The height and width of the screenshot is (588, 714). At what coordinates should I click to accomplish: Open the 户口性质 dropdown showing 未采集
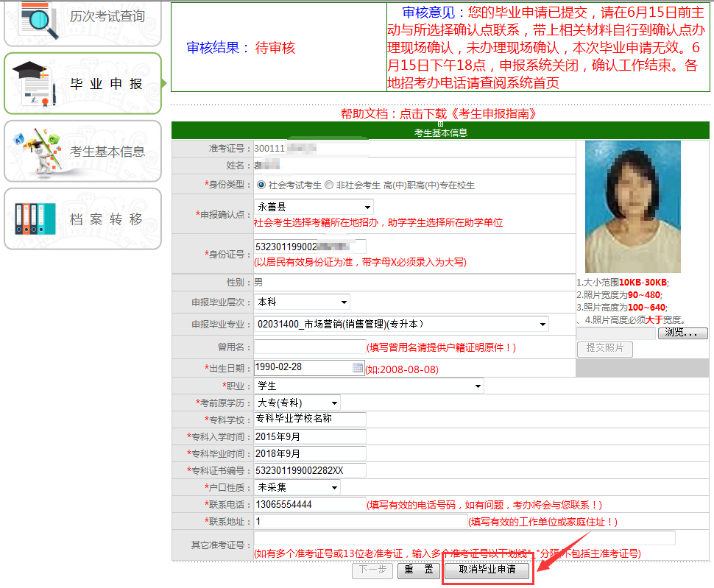[297, 488]
